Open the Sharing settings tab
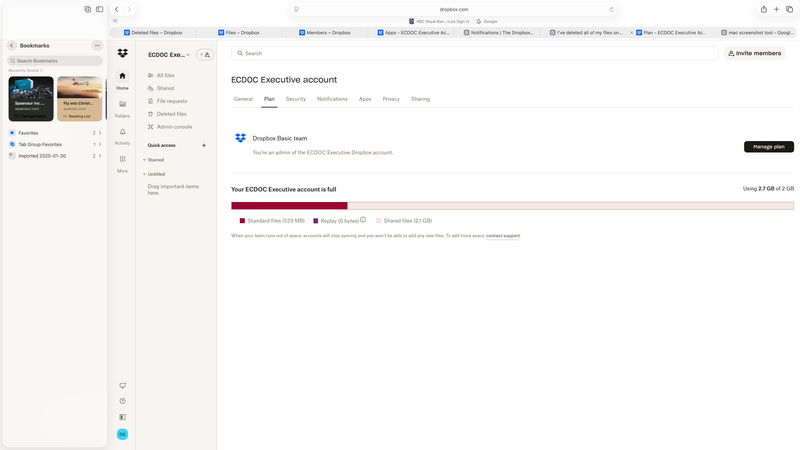800x450 pixels. click(420, 99)
